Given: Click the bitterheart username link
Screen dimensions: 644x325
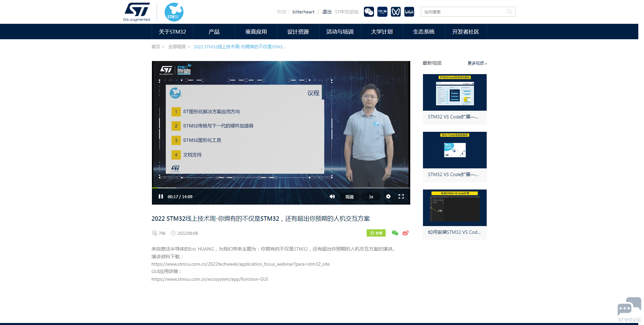Looking at the screenshot, I should pyautogui.click(x=303, y=12).
